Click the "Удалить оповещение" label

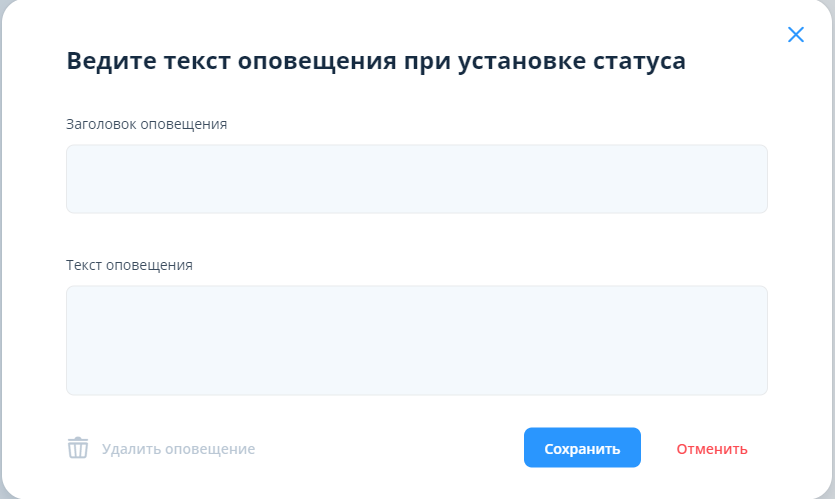(178, 449)
